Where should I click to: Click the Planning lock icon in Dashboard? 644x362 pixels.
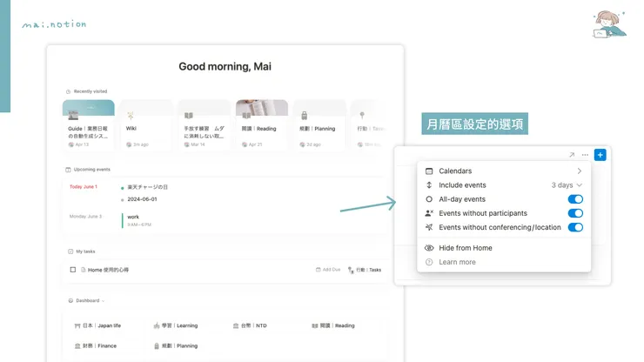pos(157,346)
